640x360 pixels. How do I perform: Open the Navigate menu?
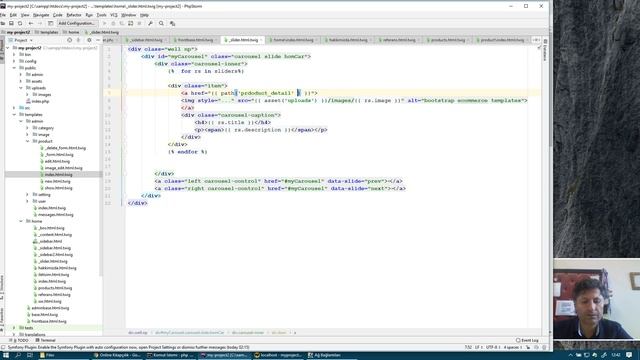(41, 15)
